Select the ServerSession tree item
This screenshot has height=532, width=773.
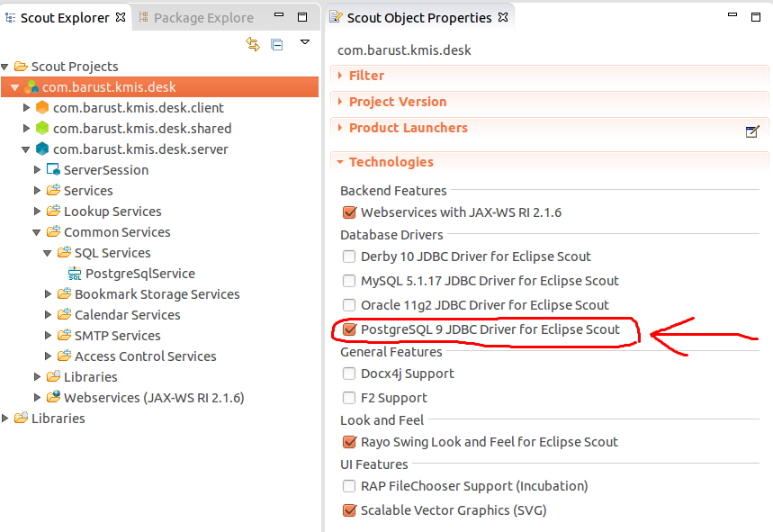106,169
